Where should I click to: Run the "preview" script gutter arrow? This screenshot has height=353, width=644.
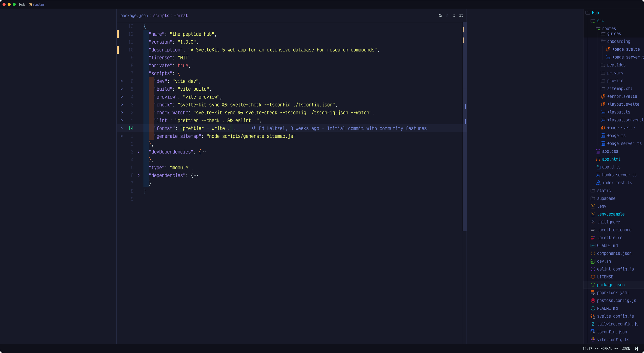[x=122, y=97]
